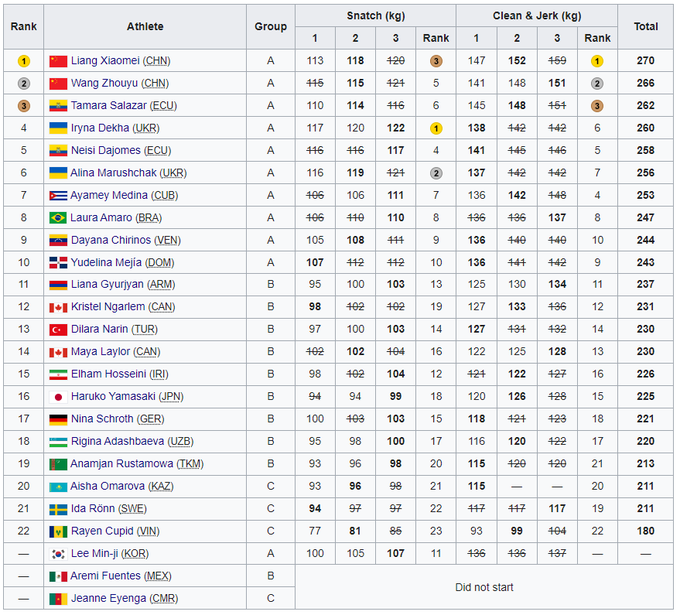Click the Athlete column header

pyautogui.click(x=145, y=27)
